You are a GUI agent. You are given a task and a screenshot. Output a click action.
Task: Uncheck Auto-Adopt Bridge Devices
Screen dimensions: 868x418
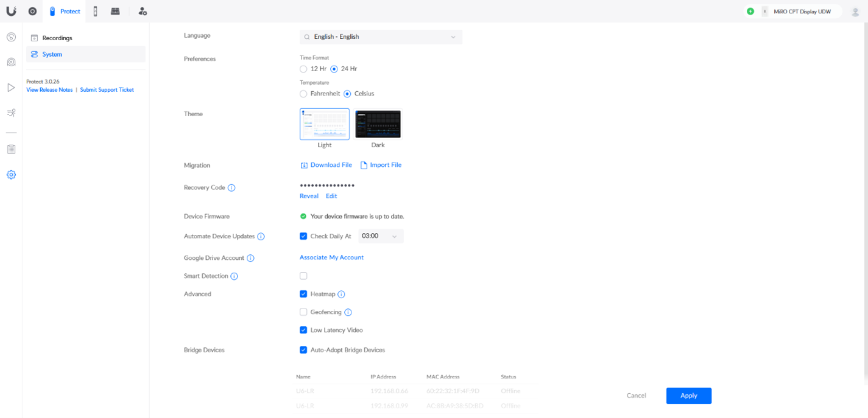303,350
